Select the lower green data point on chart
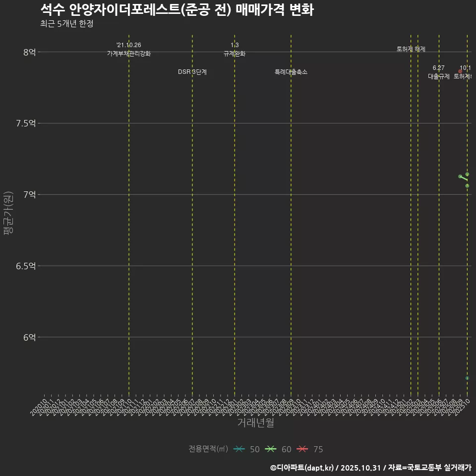 click(x=467, y=184)
